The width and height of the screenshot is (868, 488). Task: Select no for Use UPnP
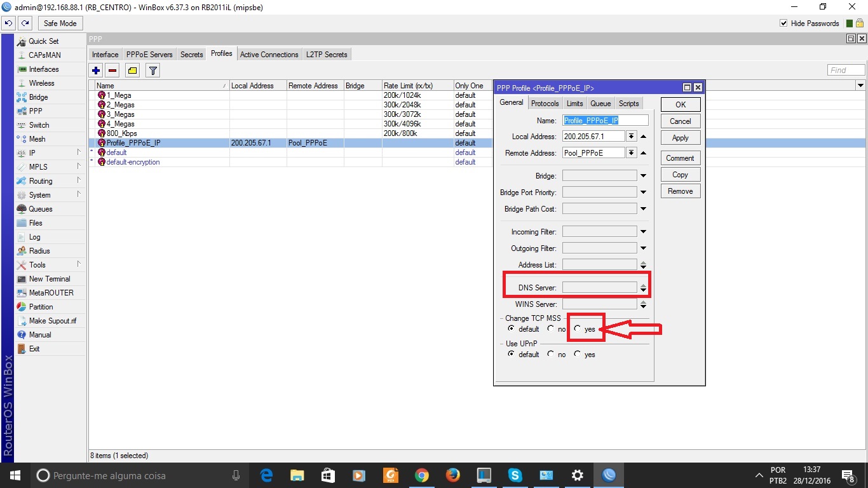pyautogui.click(x=550, y=355)
